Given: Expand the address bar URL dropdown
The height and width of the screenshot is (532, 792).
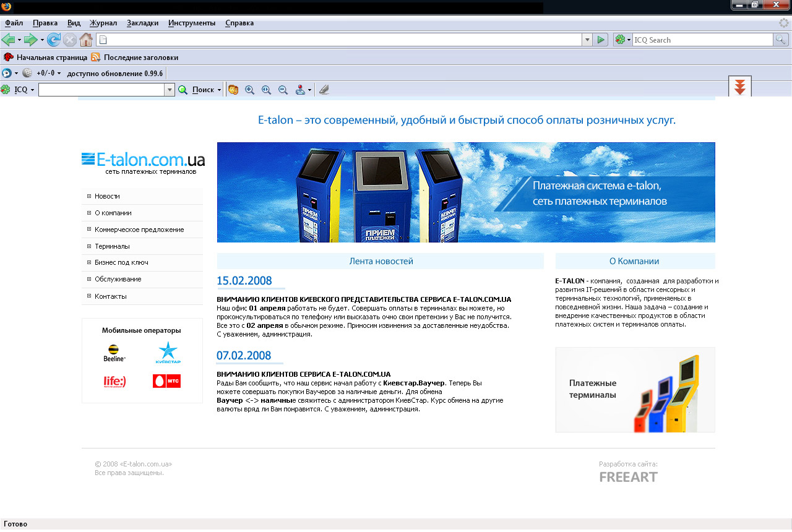Looking at the screenshot, I should (x=587, y=40).
